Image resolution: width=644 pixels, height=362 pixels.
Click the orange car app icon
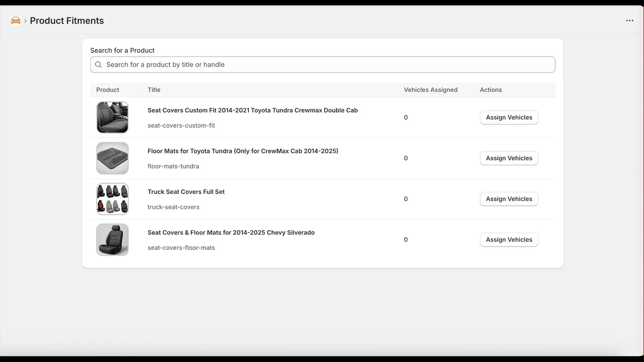click(16, 21)
